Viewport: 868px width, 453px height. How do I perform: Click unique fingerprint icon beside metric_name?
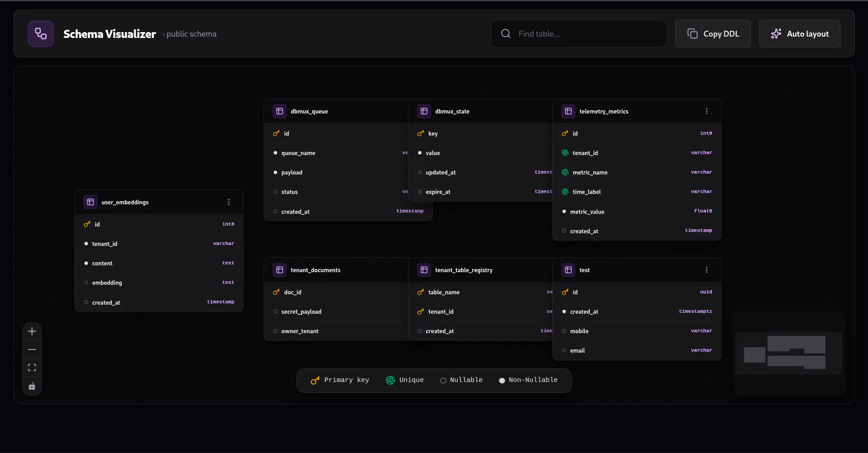[x=565, y=172]
